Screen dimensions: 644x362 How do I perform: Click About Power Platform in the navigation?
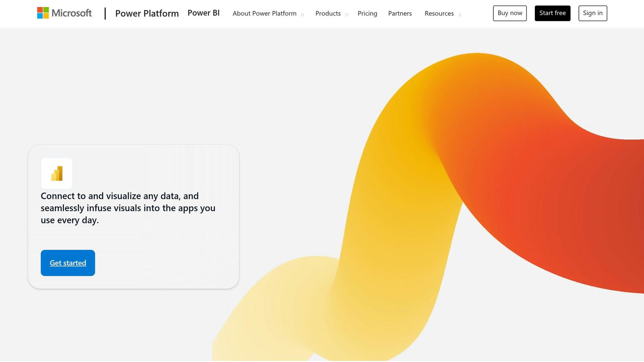[264, 14]
